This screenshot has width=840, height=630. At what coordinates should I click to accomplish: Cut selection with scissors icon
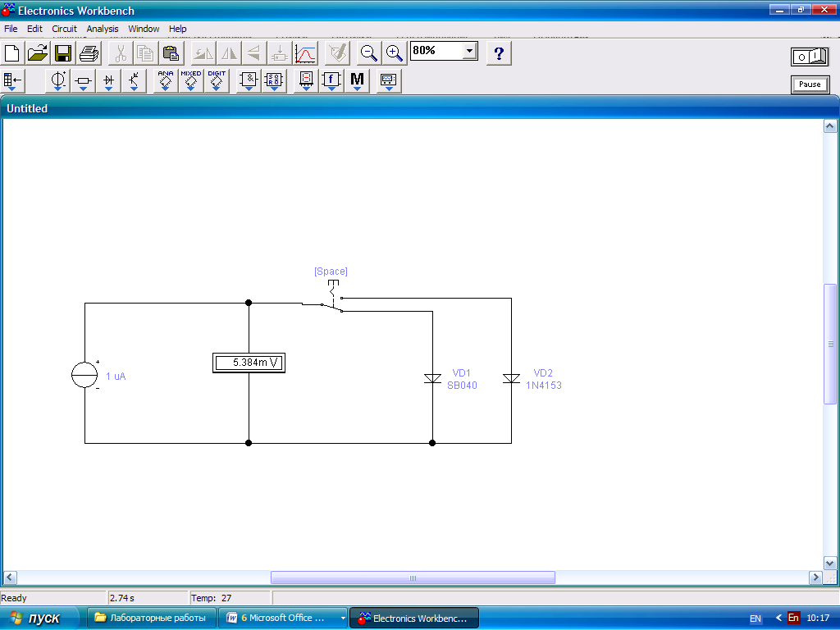tap(121, 53)
